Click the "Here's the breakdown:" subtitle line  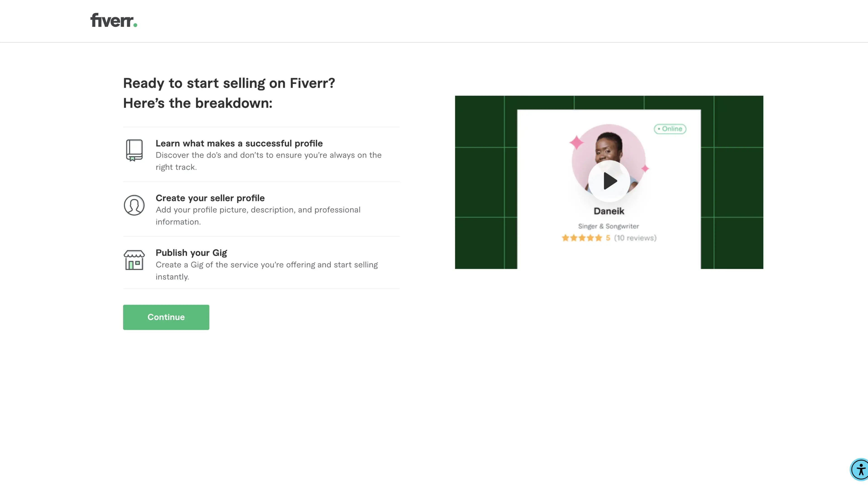(198, 103)
